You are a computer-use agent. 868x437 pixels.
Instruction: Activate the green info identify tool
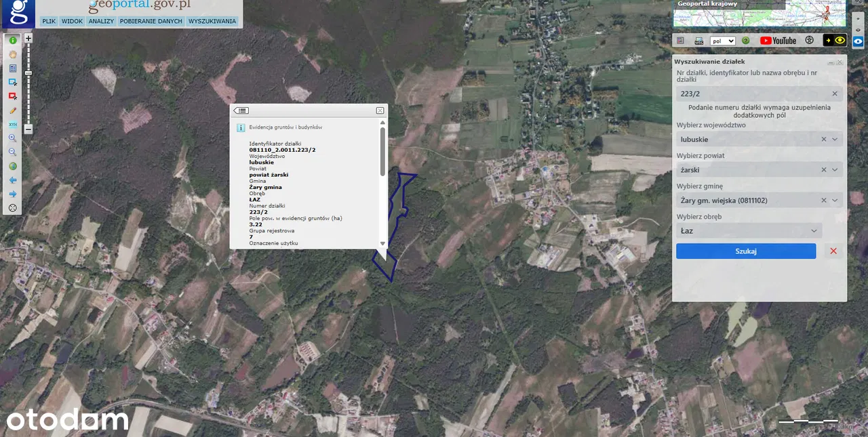tap(13, 41)
